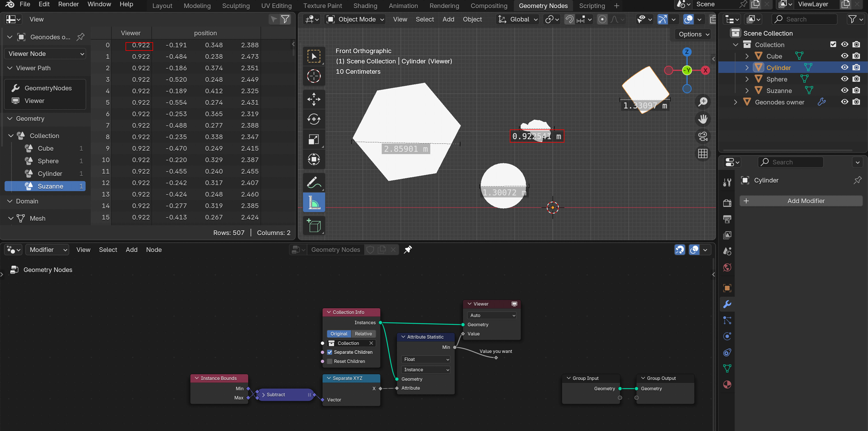Activate the Measure tool
This screenshot has width=868, height=431.
tap(314, 202)
